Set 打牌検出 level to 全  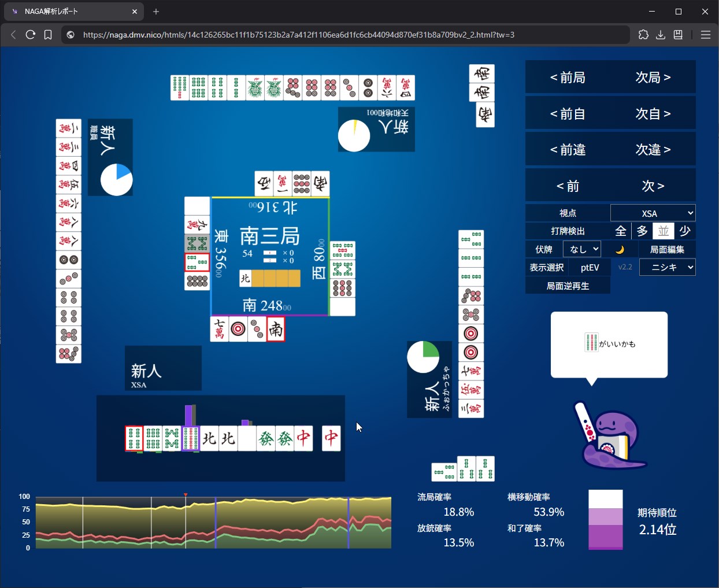point(621,231)
